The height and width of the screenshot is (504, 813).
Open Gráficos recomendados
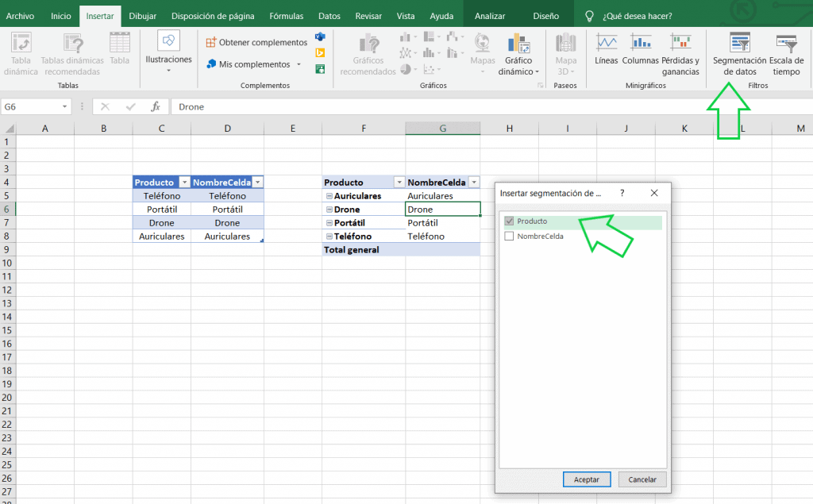(368, 54)
